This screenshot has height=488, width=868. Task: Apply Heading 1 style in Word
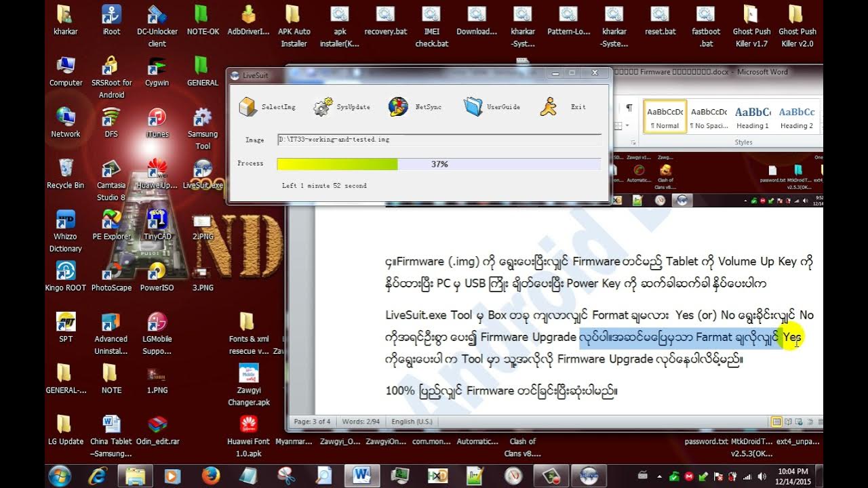[x=753, y=117]
